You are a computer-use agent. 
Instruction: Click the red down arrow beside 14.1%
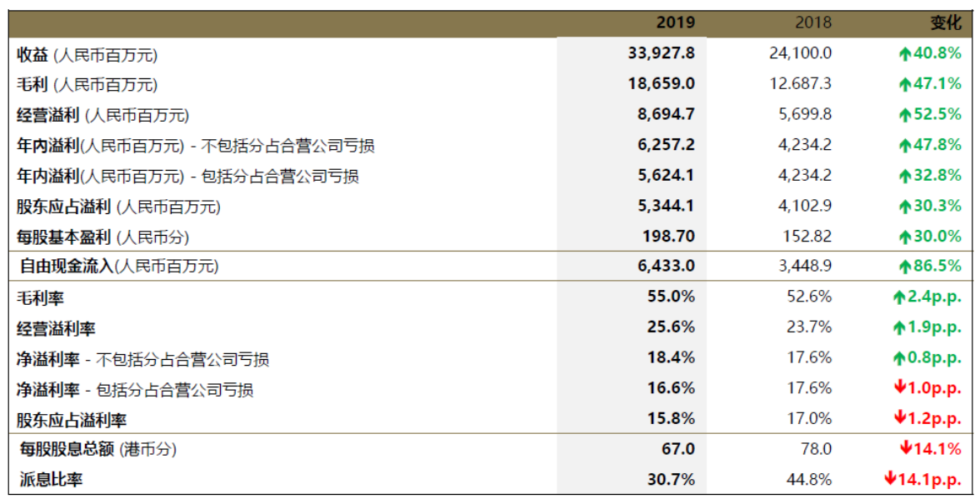pos(905,449)
